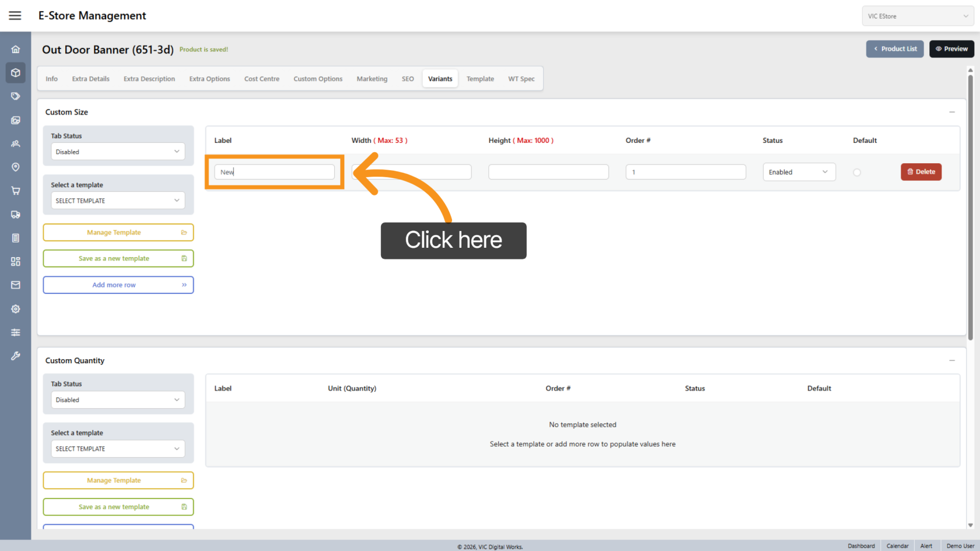Open the Custom Options tab
This screenshot has height=551, width=980.
pyautogui.click(x=318, y=79)
